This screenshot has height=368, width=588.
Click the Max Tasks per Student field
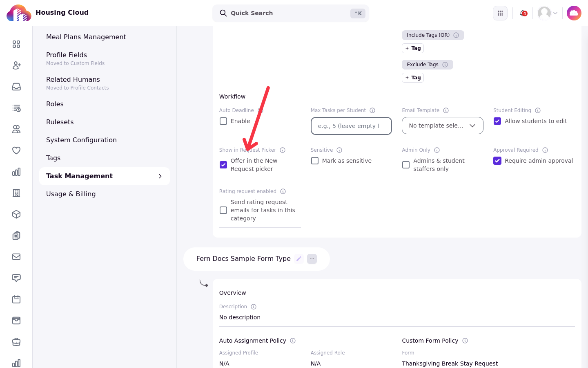coord(351,126)
